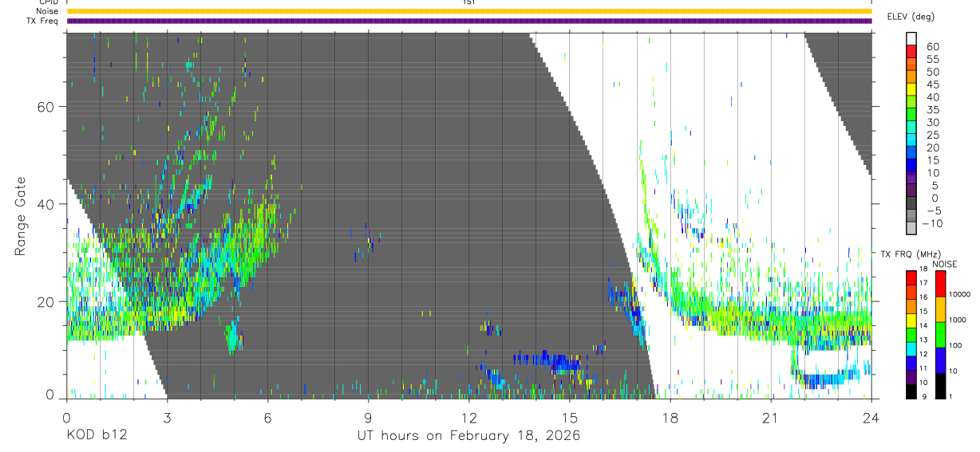Click the '100' value in NOISE legend
Screen dimensions: 980x452
(955, 345)
